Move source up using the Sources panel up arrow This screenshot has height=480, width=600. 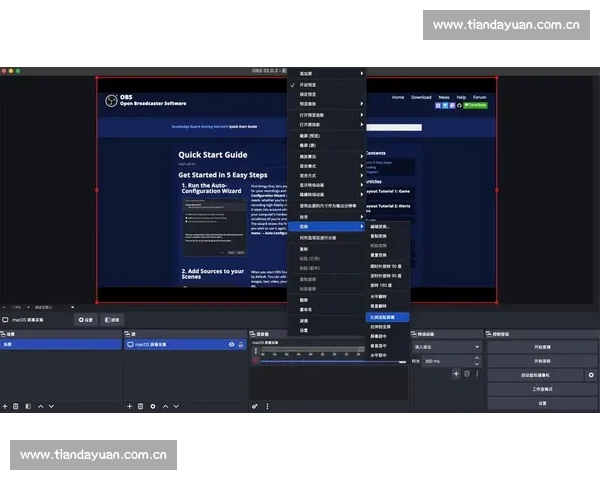tap(165, 406)
